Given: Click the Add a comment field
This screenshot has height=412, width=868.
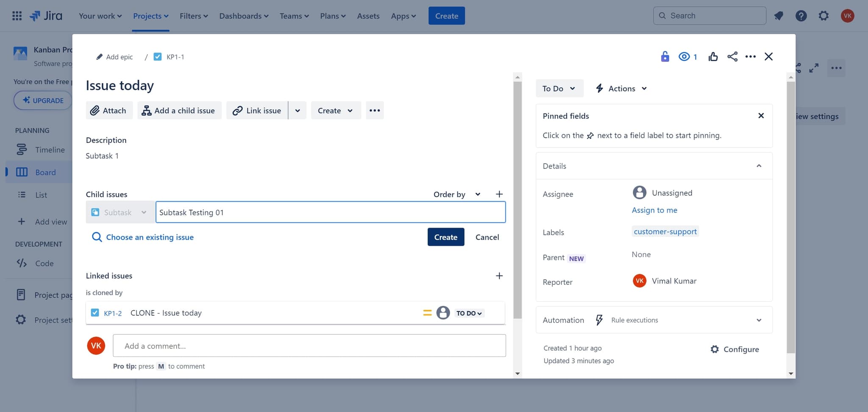Looking at the screenshot, I should [x=309, y=346].
